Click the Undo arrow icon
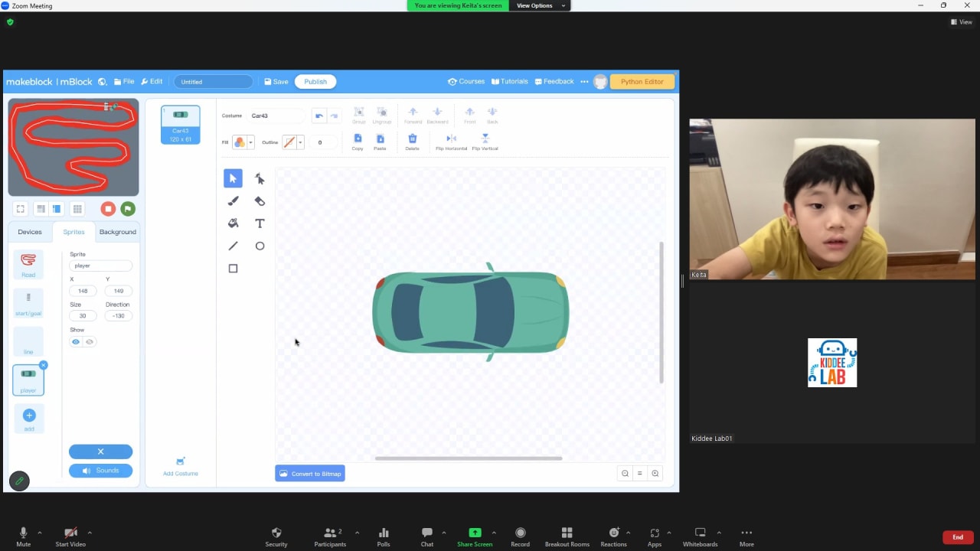 [x=319, y=116]
